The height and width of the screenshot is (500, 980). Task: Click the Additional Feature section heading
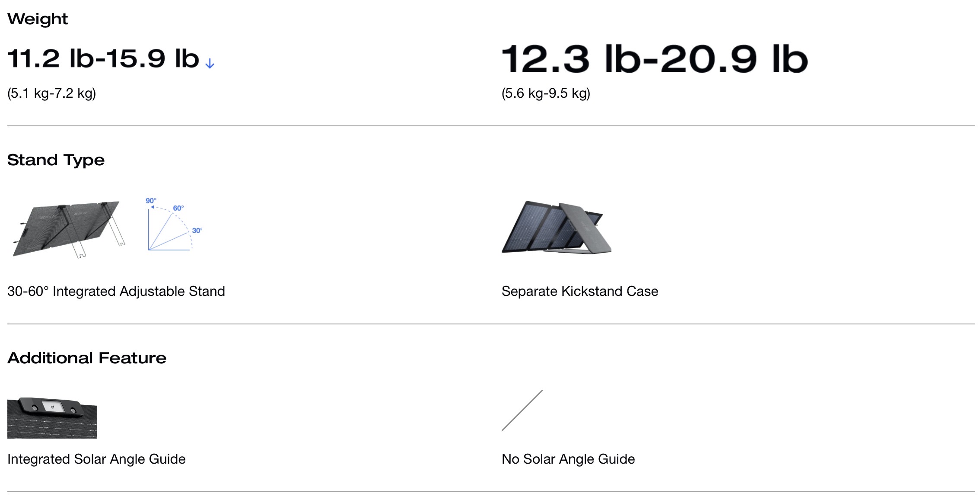coord(87,358)
